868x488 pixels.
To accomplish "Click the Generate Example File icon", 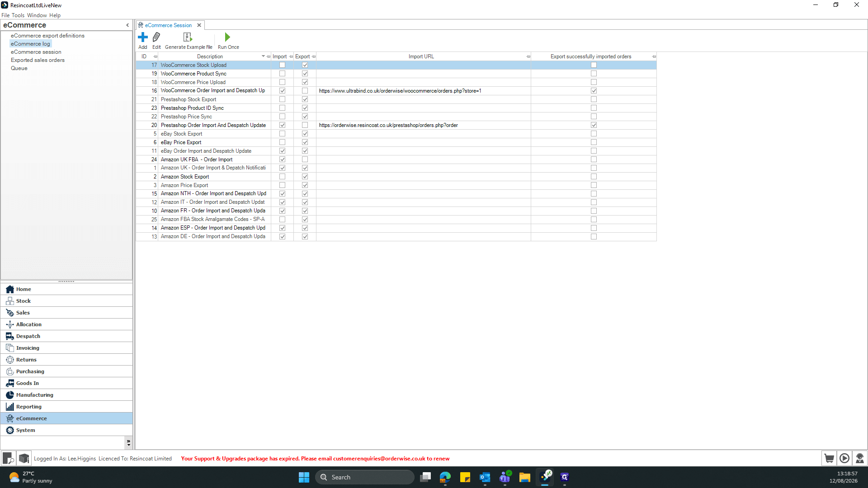I will (188, 37).
